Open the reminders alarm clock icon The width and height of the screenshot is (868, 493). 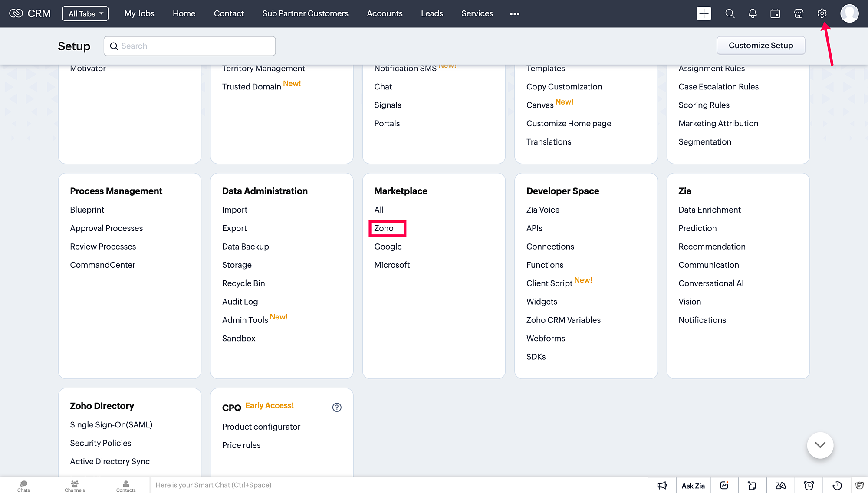[x=809, y=485]
